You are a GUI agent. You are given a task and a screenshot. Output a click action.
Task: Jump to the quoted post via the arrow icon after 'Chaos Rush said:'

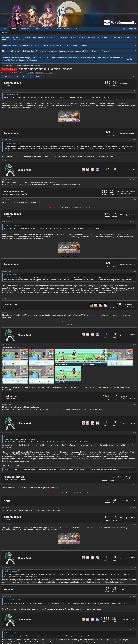point(17,94)
